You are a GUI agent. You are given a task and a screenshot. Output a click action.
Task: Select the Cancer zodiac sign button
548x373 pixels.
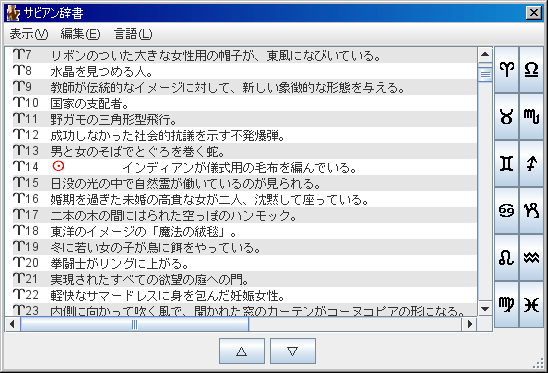(x=506, y=210)
